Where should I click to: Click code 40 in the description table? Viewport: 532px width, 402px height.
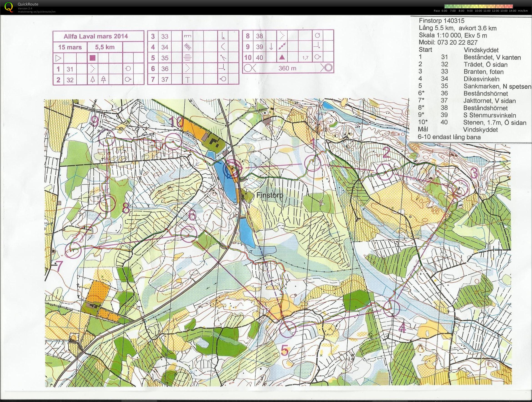tap(259, 58)
